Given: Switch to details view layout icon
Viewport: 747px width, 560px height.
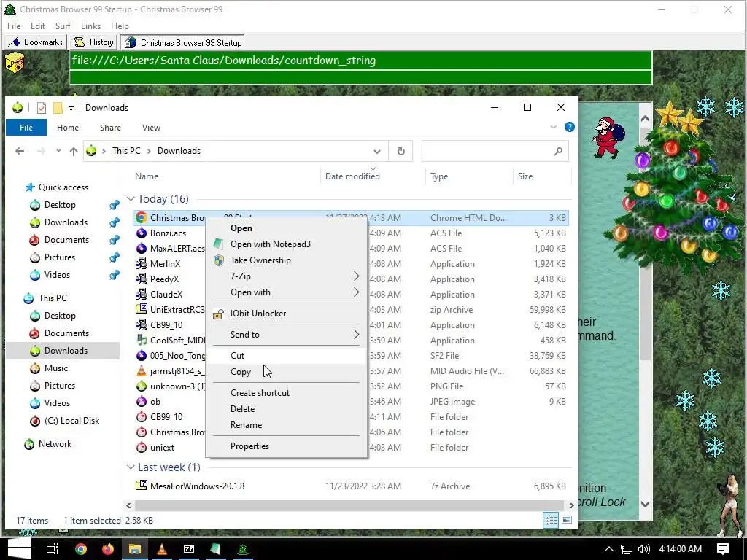Looking at the screenshot, I should pyautogui.click(x=551, y=520).
